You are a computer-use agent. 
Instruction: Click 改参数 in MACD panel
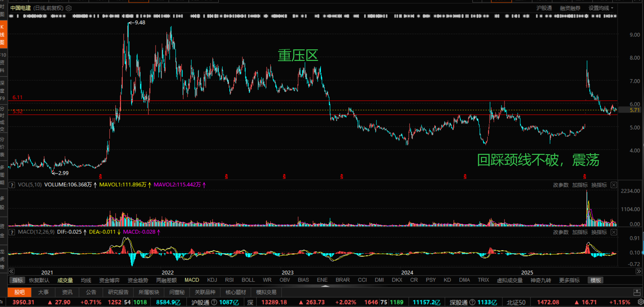[561, 232]
